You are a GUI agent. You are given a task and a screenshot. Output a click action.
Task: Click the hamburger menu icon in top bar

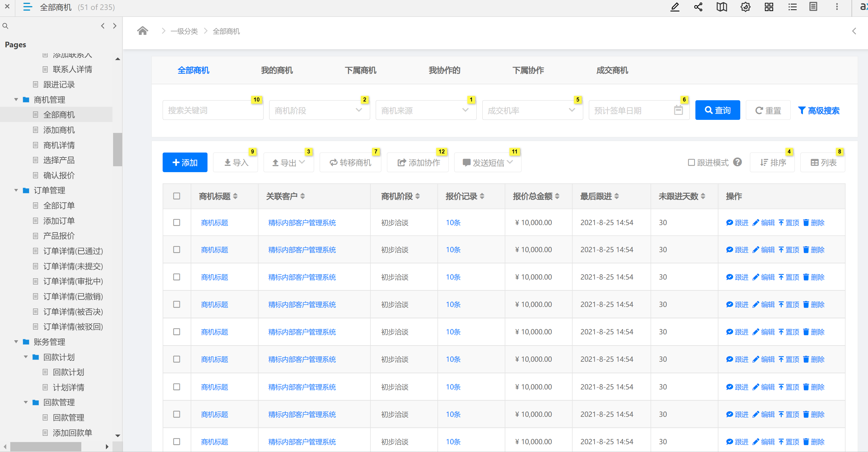coord(27,7)
